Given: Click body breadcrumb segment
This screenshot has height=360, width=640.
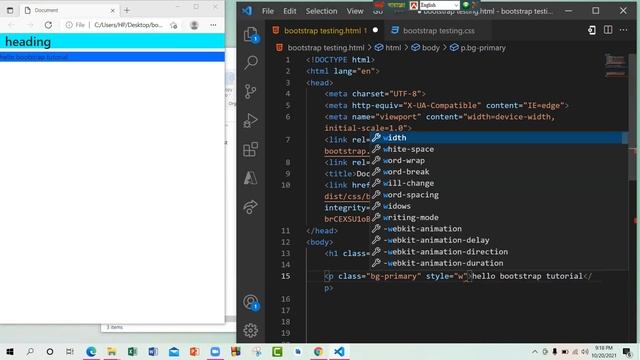Looking at the screenshot, I should point(431,48).
